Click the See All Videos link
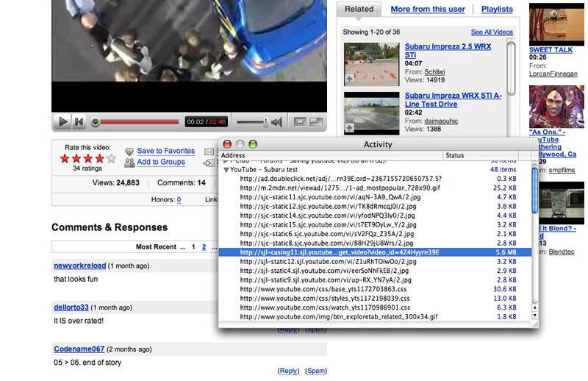This screenshot has width=588, height=381. point(492,32)
